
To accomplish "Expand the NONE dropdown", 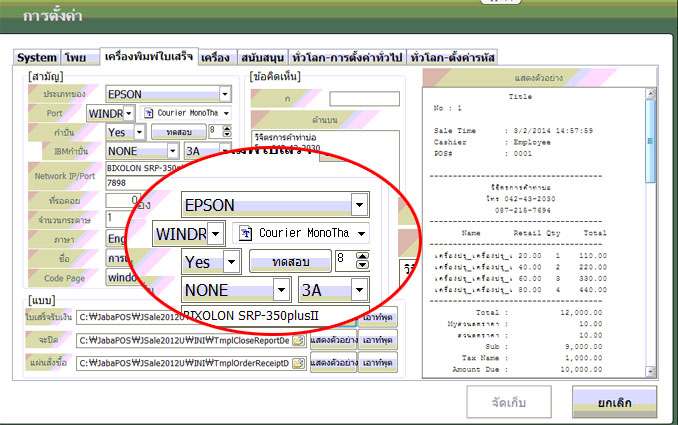I will click(173, 151).
